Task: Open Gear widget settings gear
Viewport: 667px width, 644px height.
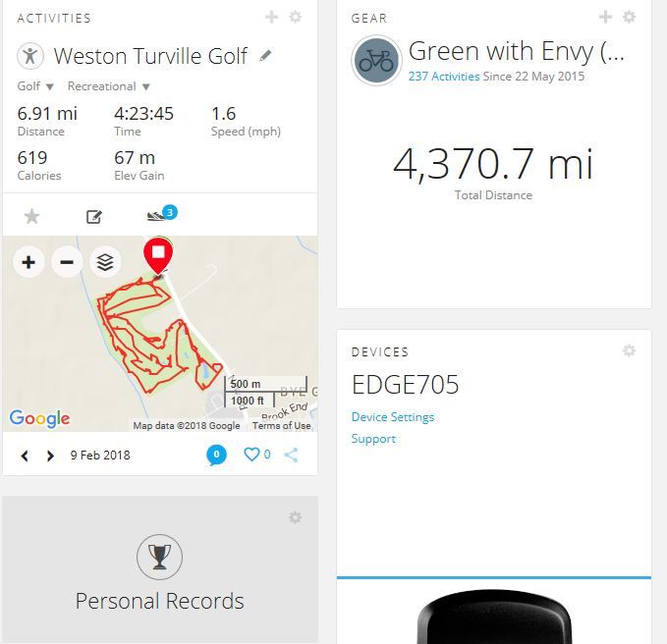Action: [630, 18]
